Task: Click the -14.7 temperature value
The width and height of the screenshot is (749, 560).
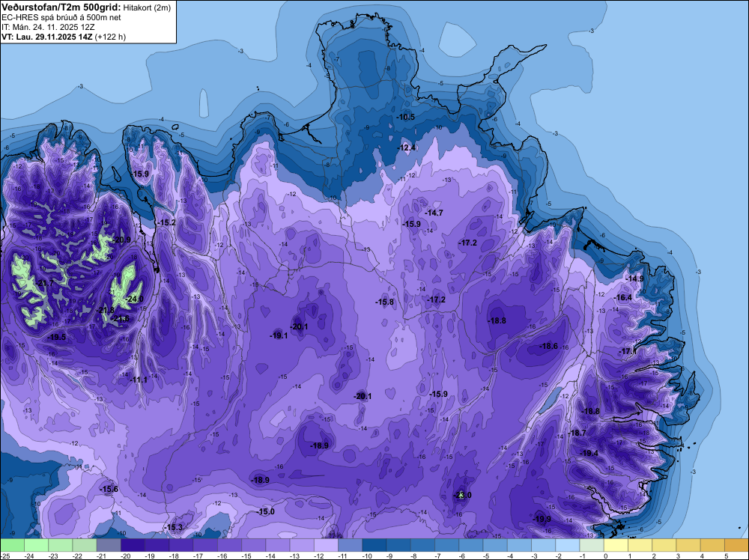Action: pyautogui.click(x=434, y=213)
